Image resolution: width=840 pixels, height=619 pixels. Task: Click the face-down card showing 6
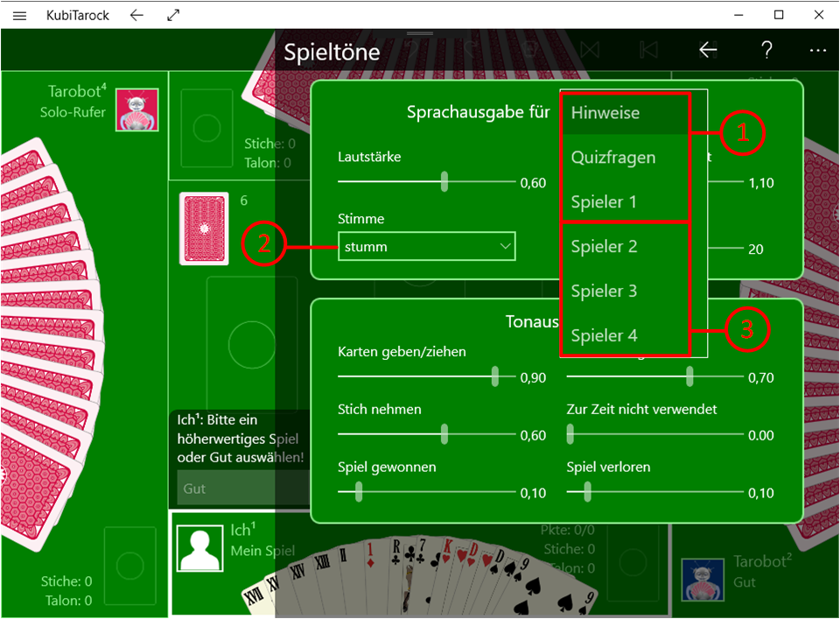point(204,229)
